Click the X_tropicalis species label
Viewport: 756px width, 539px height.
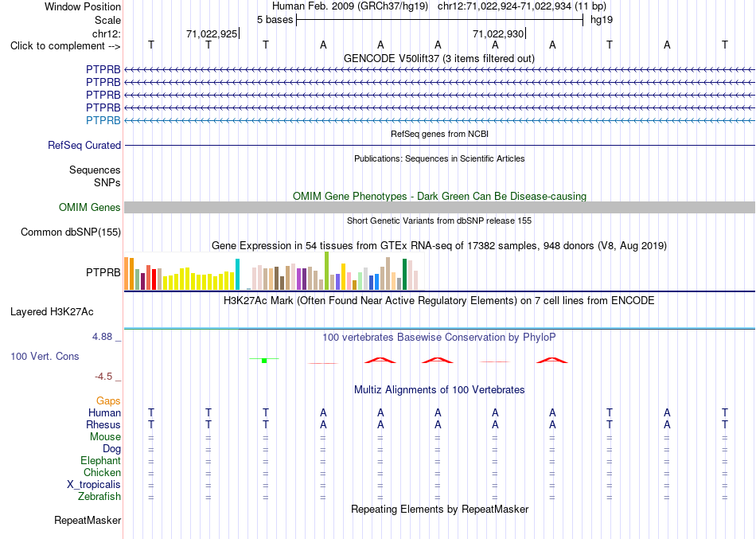coord(94,485)
